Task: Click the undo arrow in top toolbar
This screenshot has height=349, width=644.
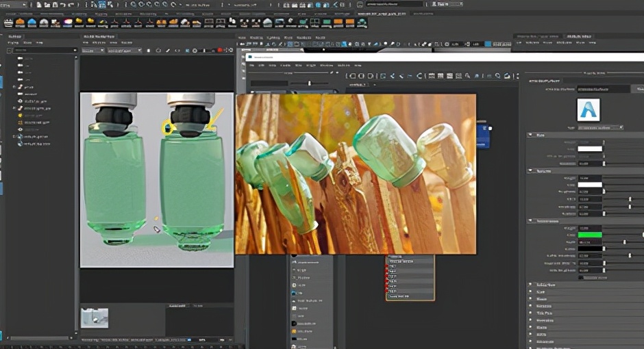Action: pyautogui.click(x=62, y=5)
